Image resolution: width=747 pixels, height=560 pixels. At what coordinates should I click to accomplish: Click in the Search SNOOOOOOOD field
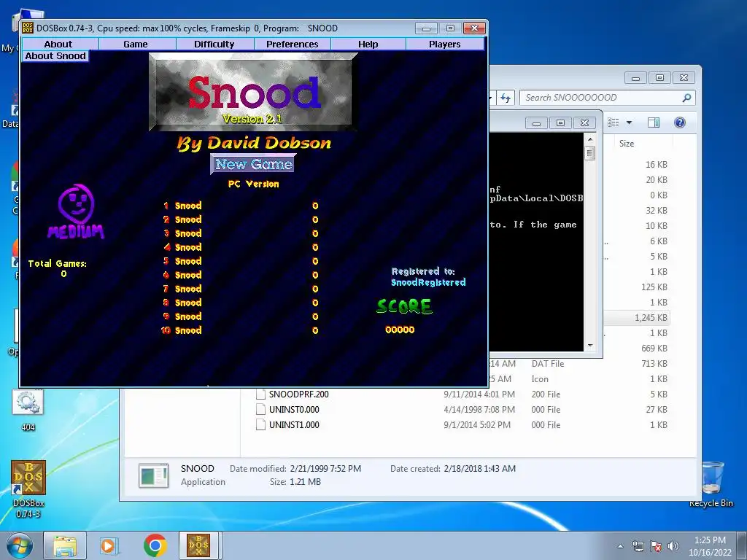point(601,98)
